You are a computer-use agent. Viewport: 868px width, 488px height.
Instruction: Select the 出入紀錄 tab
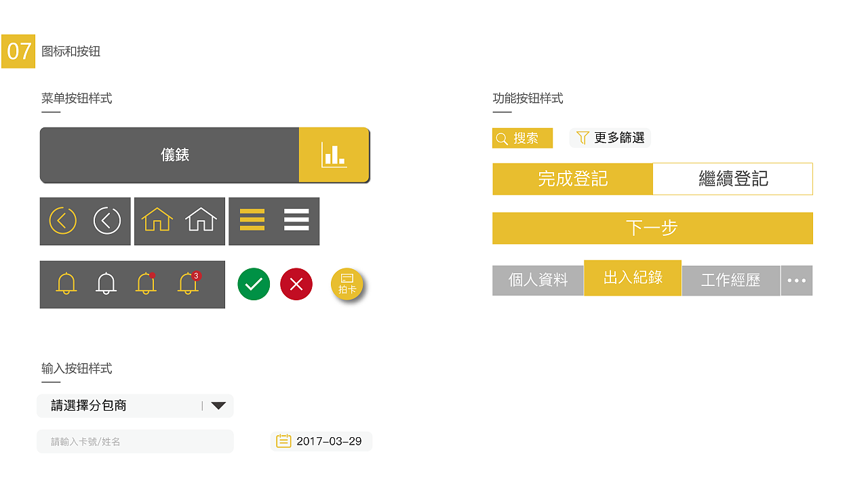[x=633, y=278]
